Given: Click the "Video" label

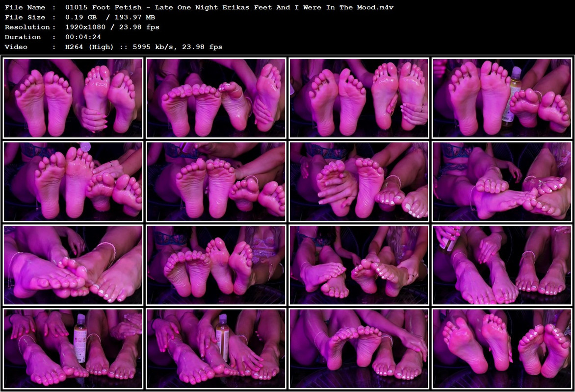Looking at the screenshot, I should pyautogui.click(x=16, y=47).
